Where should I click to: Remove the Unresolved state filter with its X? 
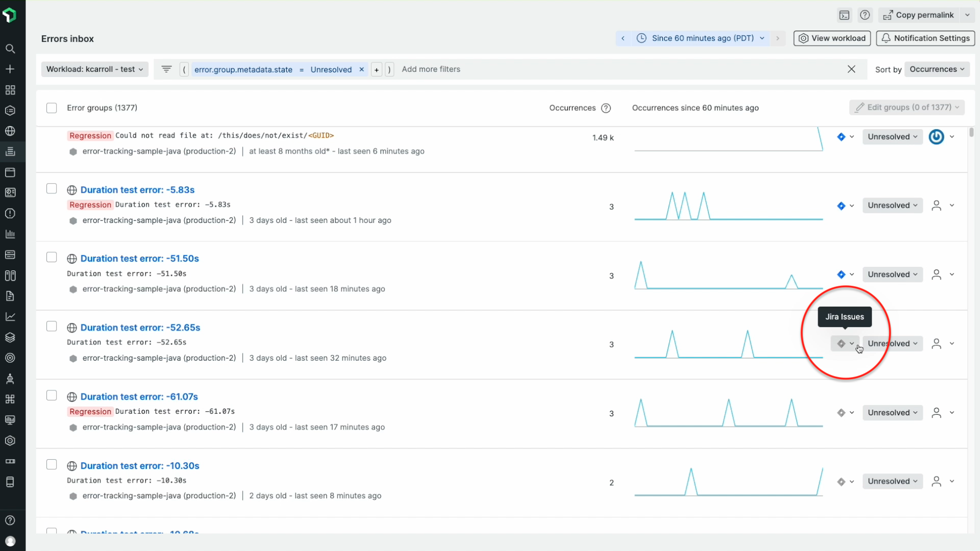point(361,69)
